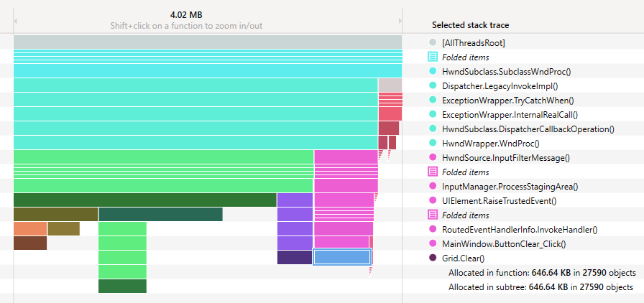Click the magenta circle beside HwndSource.InputFilterMessage()
644x303 pixels.
tap(433, 157)
